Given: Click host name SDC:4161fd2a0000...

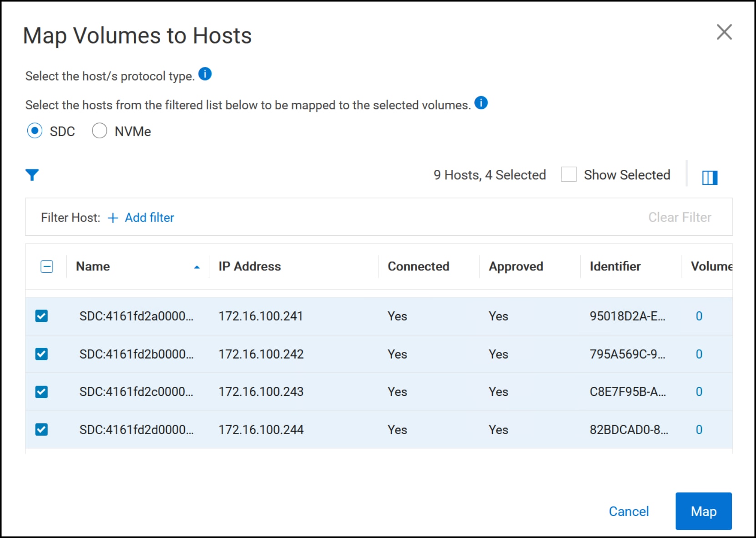Looking at the screenshot, I should pos(136,316).
